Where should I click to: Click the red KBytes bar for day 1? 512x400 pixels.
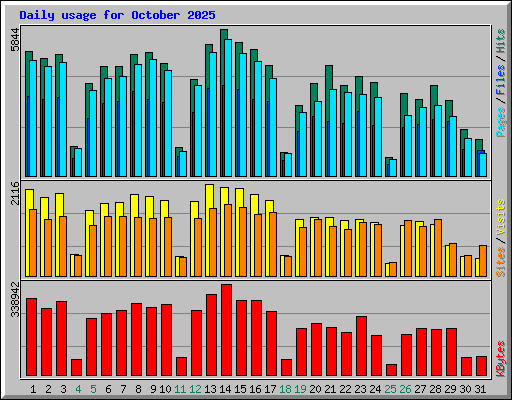click(x=31, y=337)
